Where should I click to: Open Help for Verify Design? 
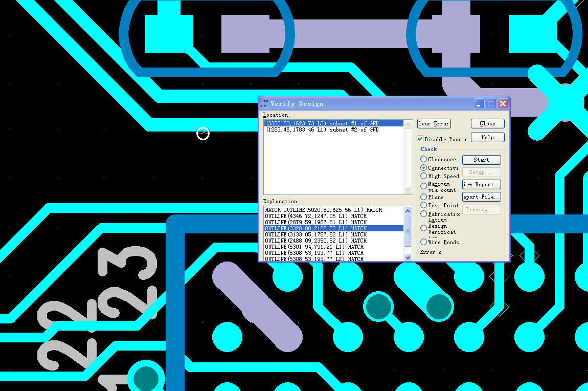[x=487, y=137]
